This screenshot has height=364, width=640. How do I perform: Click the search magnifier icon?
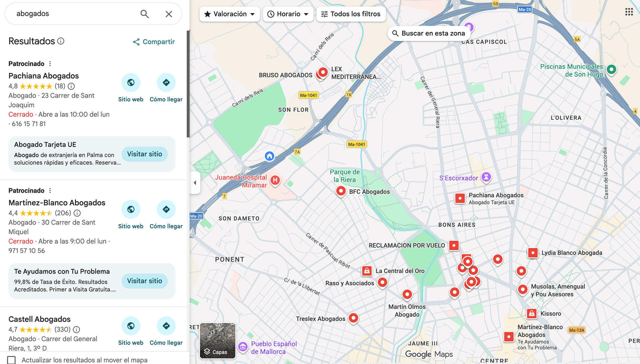pyautogui.click(x=144, y=14)
